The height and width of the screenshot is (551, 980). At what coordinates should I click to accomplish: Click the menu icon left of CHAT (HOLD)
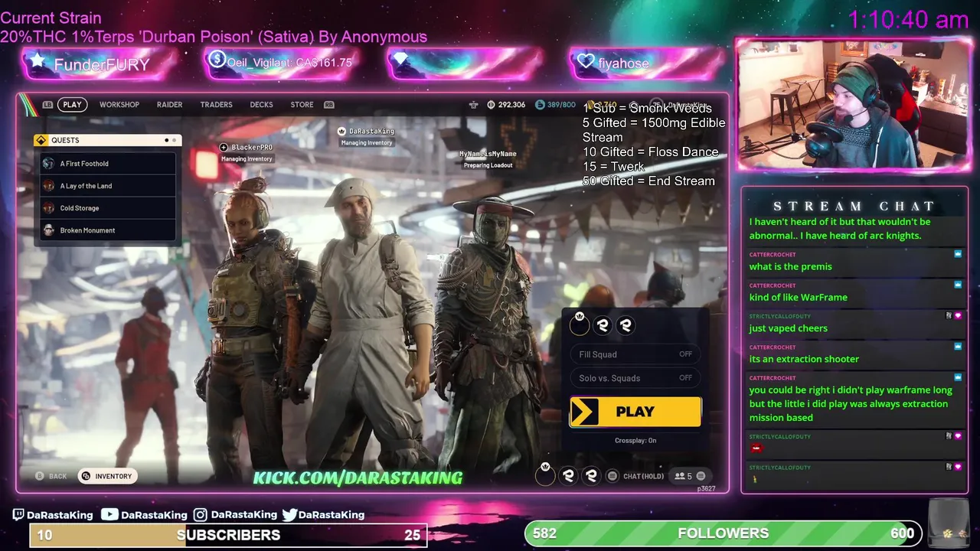tap(612, 476)
